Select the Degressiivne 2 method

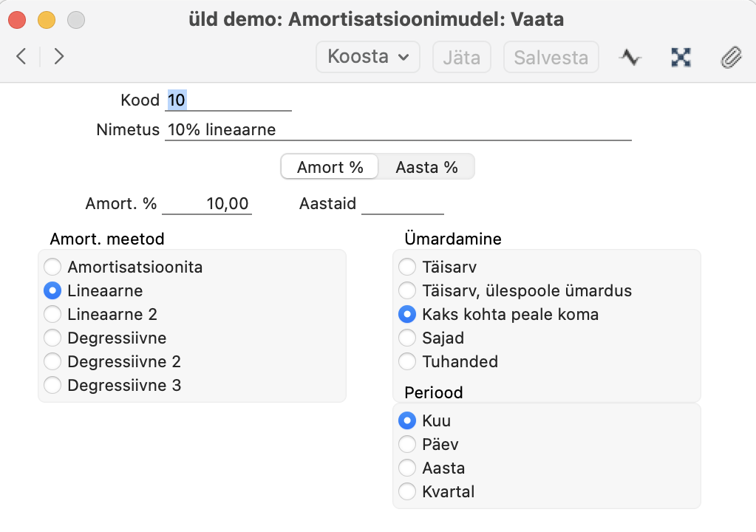point(53,361)
